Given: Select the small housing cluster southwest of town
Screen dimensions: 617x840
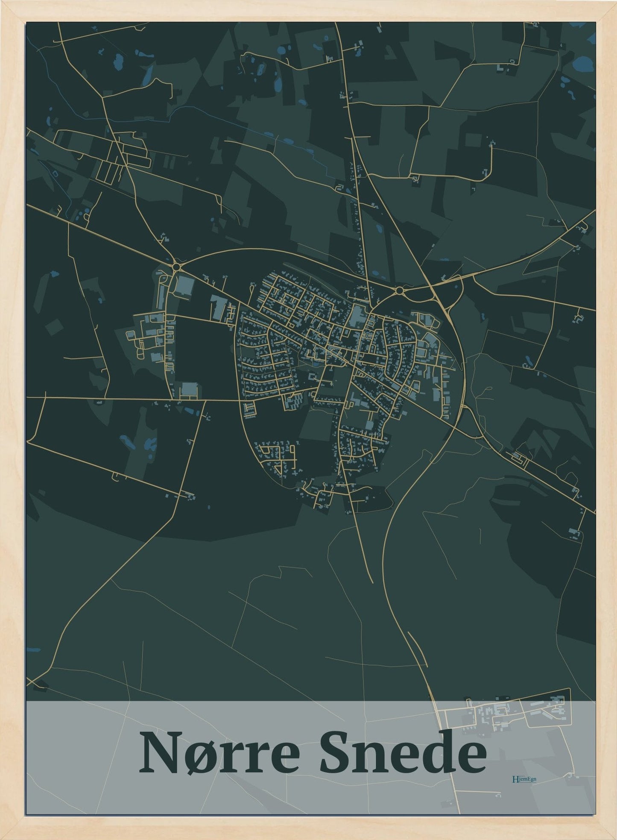Looking at the screenshot, I should pyautogui.click(x=277, y=458).
